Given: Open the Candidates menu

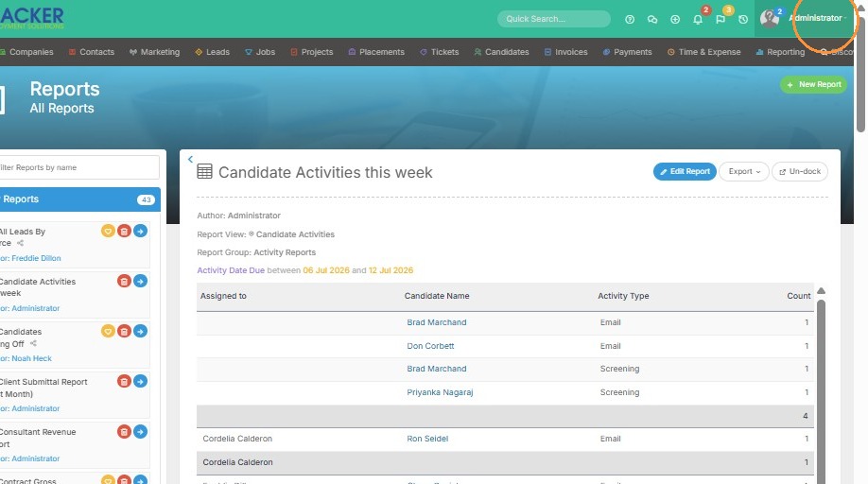Looking at the screenshot, I should click(501, 52).
